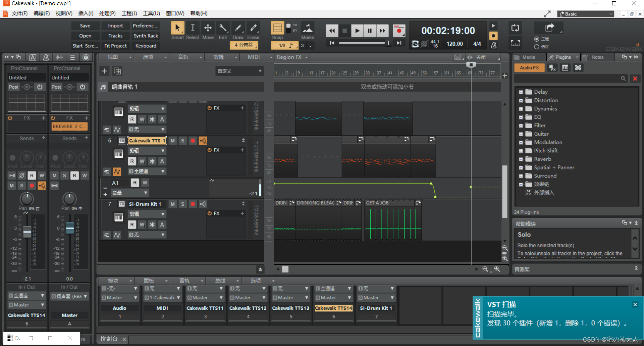Open the Basic workspace dropdown
Viewport: 644px width, 346px height.
tap(586, 14)
